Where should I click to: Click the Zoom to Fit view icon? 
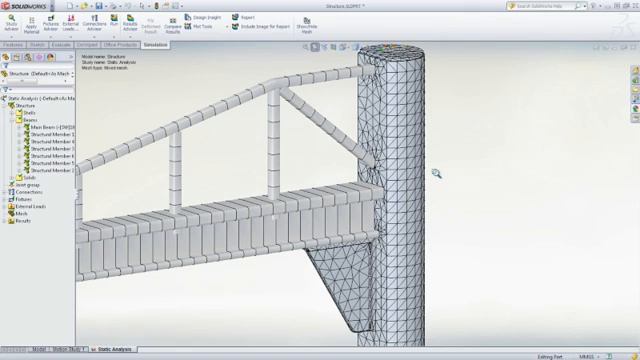[306, 47]
